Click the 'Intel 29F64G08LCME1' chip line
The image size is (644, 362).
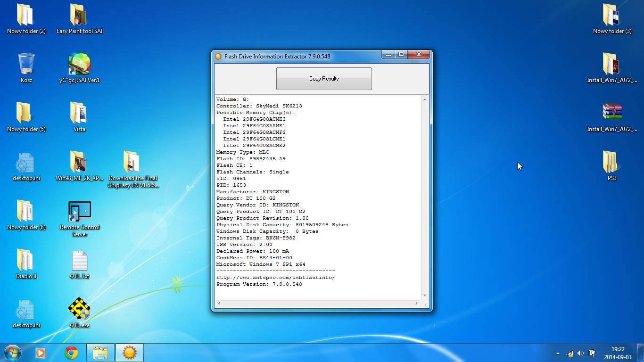(254, 139)
